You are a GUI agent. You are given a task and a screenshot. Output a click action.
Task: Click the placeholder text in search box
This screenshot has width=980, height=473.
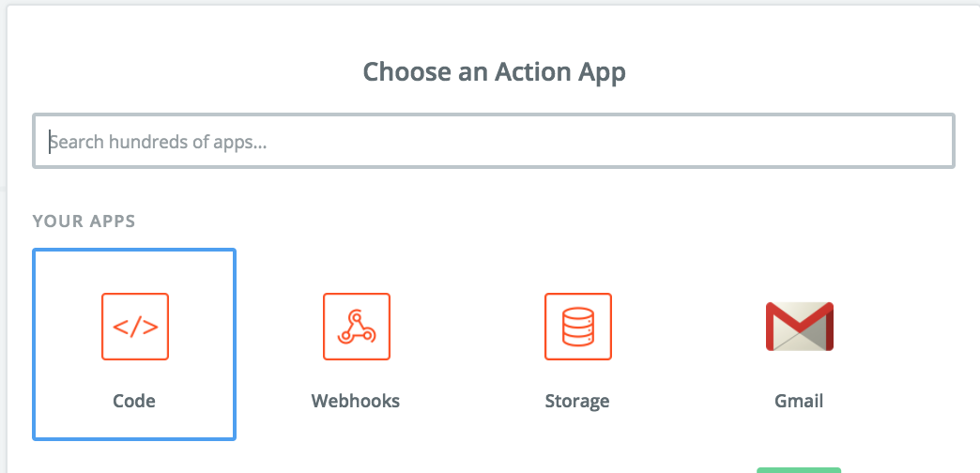158,142
